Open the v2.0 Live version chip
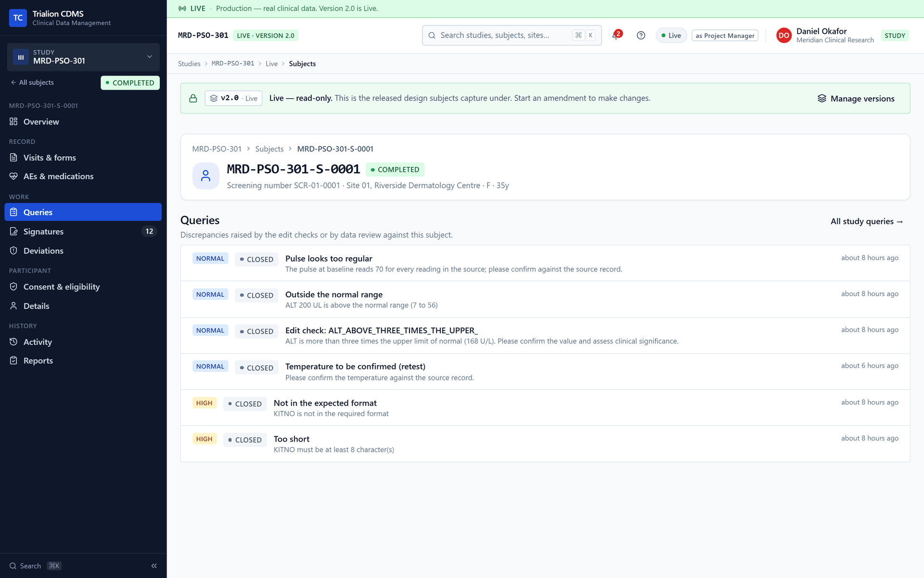 pos(233,98)
